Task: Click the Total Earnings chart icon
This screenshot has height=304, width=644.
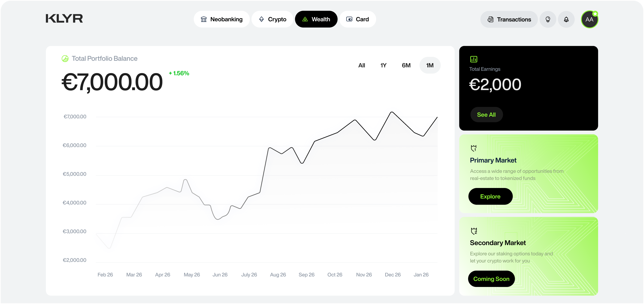Action: tap(474, 59)
